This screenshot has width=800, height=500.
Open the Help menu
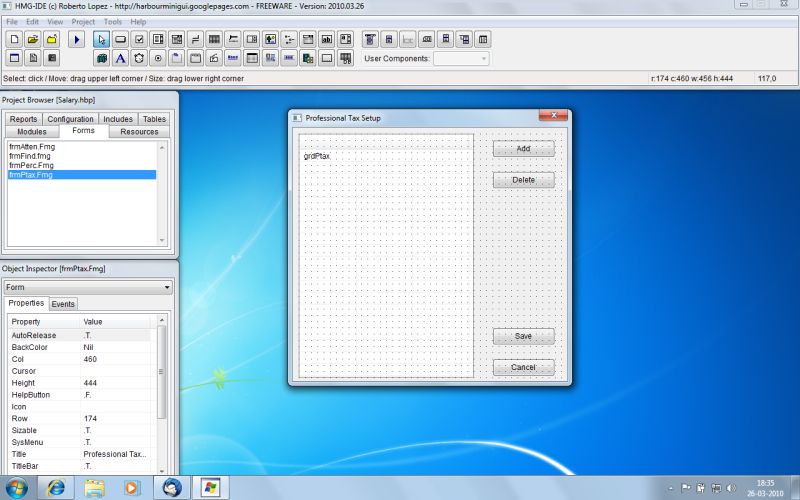point(138,22)
